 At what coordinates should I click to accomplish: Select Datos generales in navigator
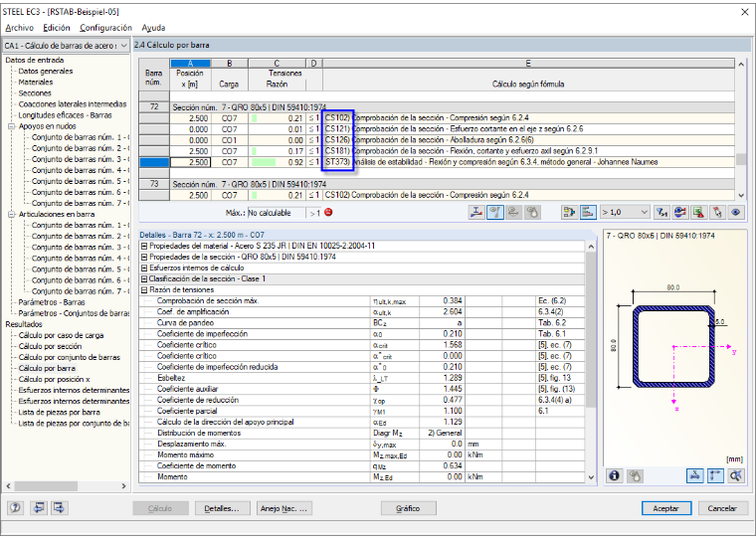46,71
